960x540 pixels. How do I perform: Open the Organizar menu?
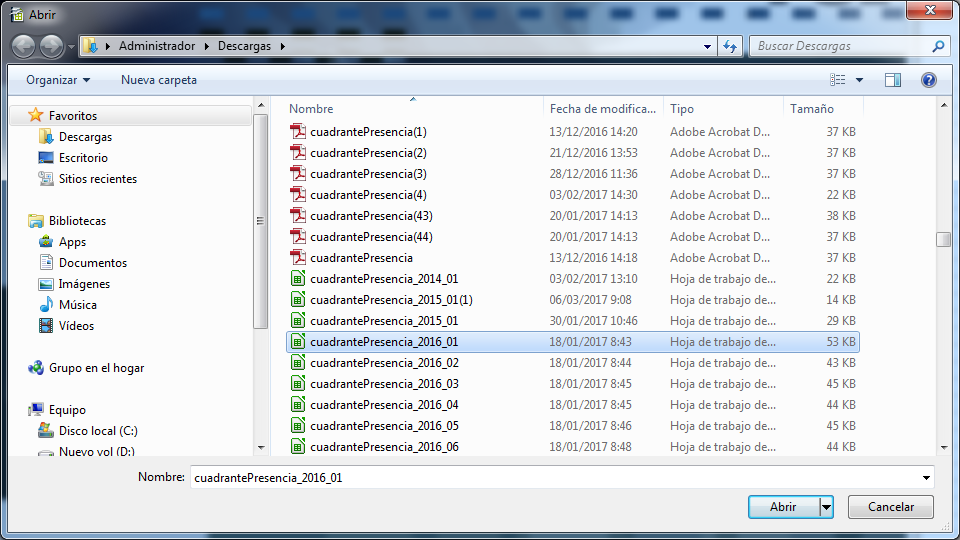click(x=58, y=80)
